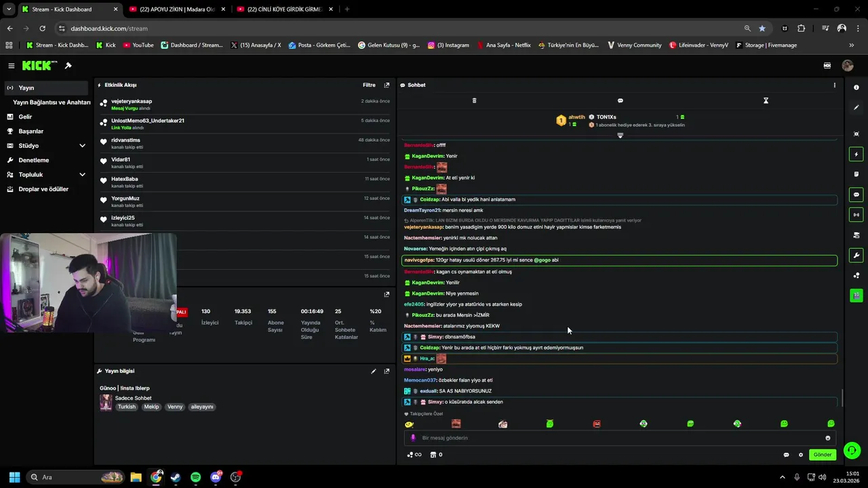Open the green support headset bubble
Viewport: 868px width, 488px height.
852,450
